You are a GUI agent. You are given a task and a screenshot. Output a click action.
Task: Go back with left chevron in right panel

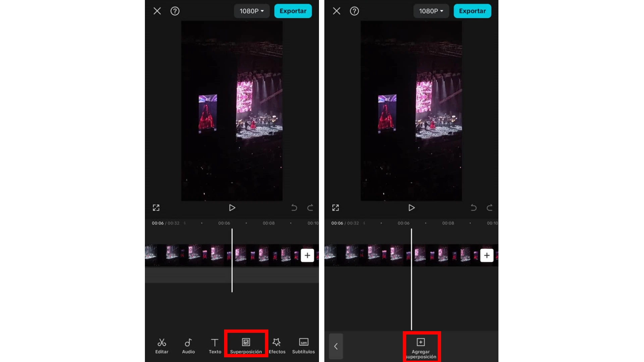[336, 346]
